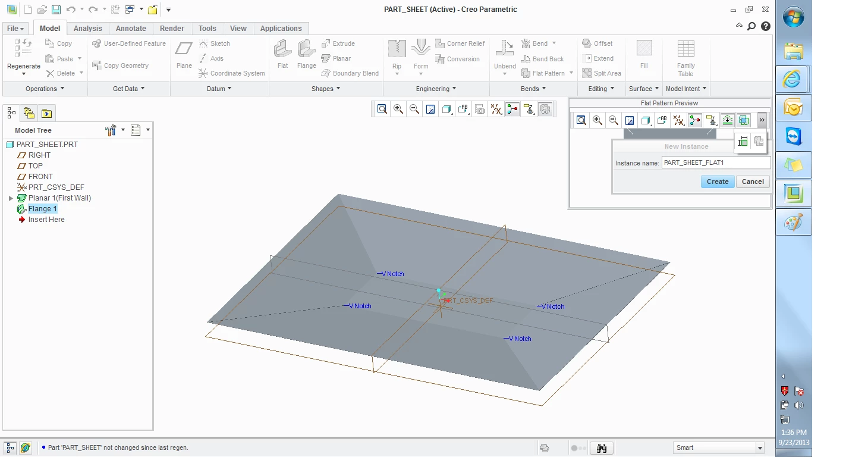Expand the Engineering group dropdown
This screenshot has width=868, height=457.
(436, 89)
